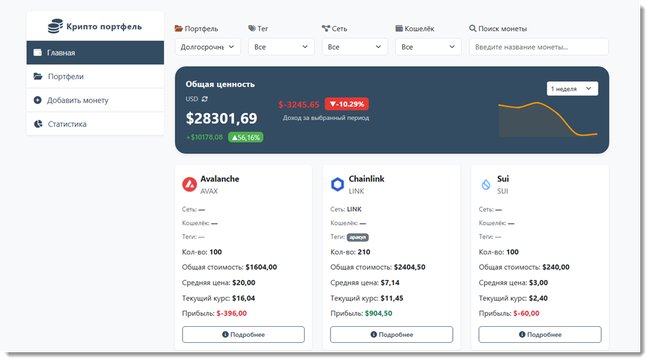
Task: Go to the Главная sidebar item
Action: click(x=95, y=53)
